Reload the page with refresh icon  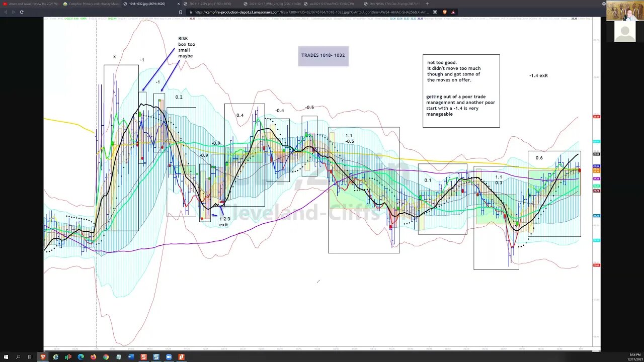point(21,12)
